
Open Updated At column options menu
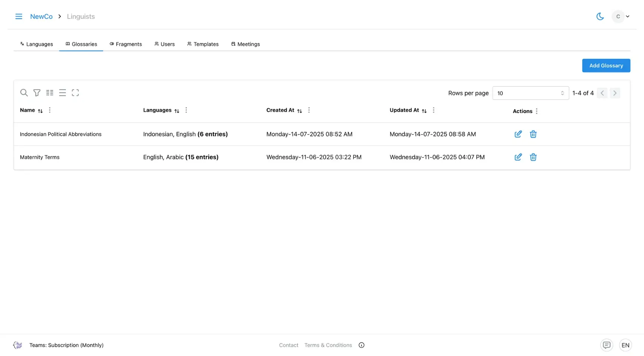pyautogui.click(x=433, y=110)
